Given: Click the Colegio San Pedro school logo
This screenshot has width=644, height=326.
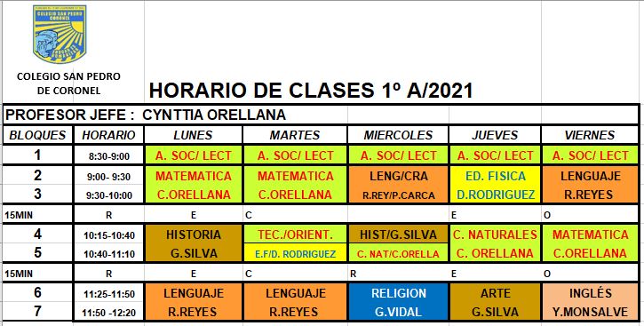Looking at the screenshot, I should click(x=60, y=34).
